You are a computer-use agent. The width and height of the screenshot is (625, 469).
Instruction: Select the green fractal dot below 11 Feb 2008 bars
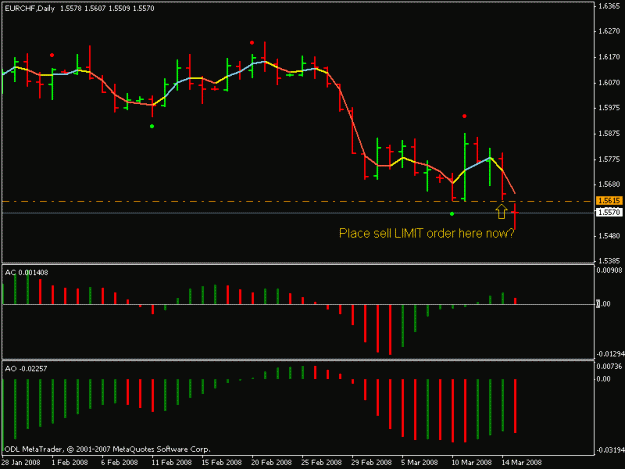[x=152, y=126]
